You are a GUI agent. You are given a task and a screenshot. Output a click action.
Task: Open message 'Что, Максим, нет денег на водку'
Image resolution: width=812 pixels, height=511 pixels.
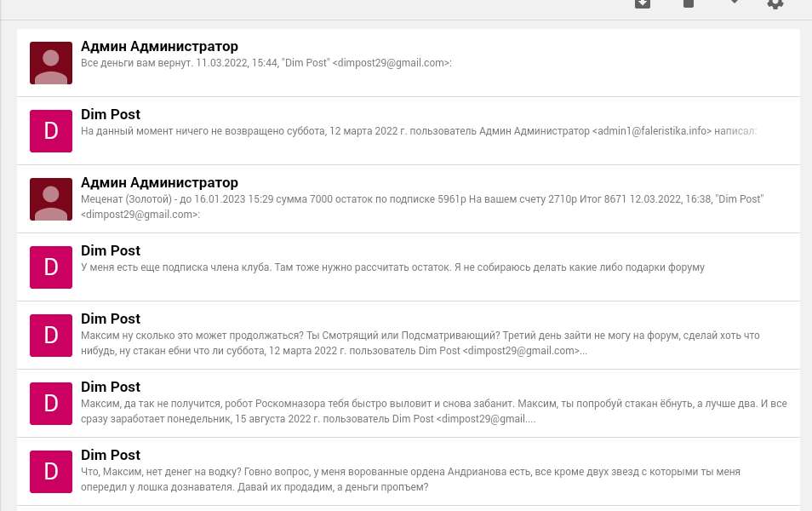[x=408, y=472]
